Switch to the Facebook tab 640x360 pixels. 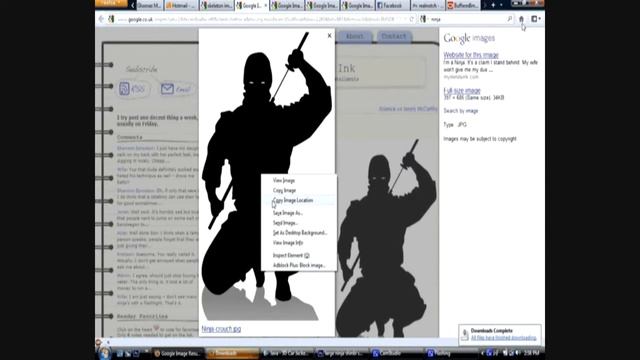click(x=392, y=5)
